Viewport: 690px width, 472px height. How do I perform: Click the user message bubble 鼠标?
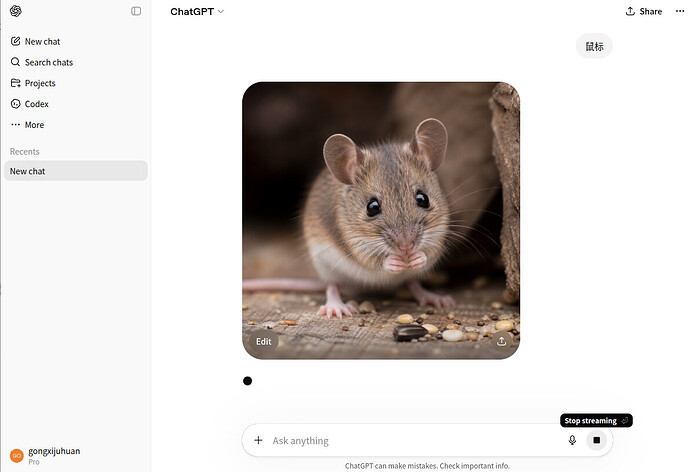coord(594,46)
